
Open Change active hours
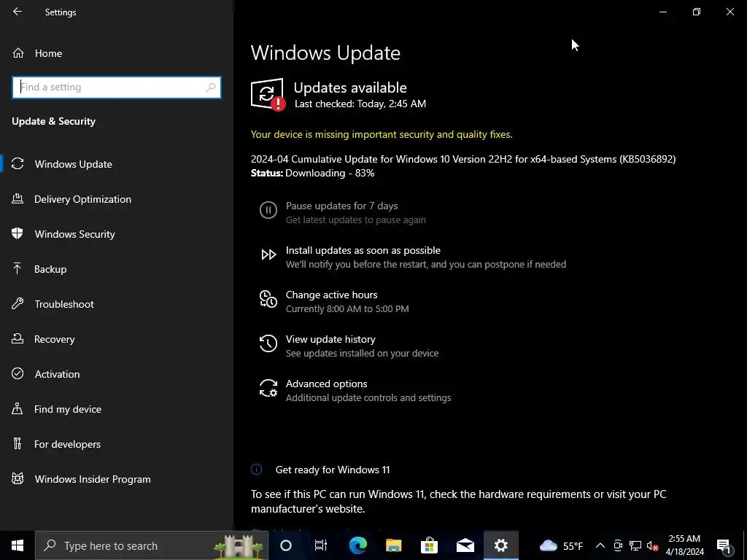pyautogui.click(x=332, y=295)
